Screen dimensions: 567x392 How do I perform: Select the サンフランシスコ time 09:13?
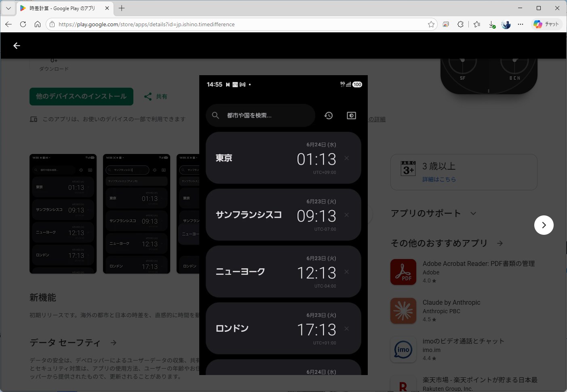[316, 216]
